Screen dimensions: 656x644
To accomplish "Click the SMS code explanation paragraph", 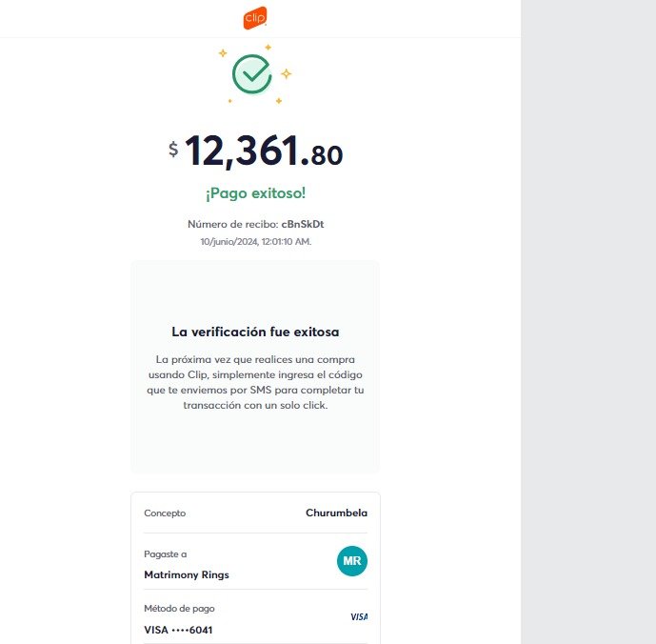I will tap(255, 382).
